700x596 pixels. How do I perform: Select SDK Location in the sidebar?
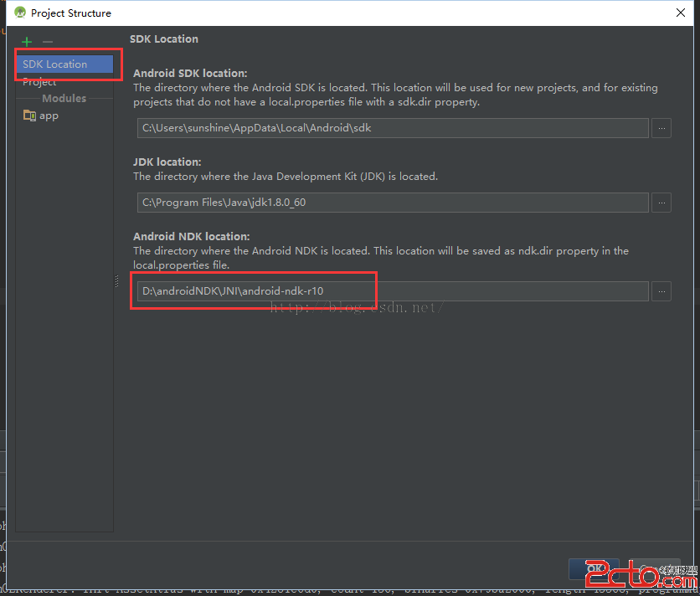coord(64,64)
